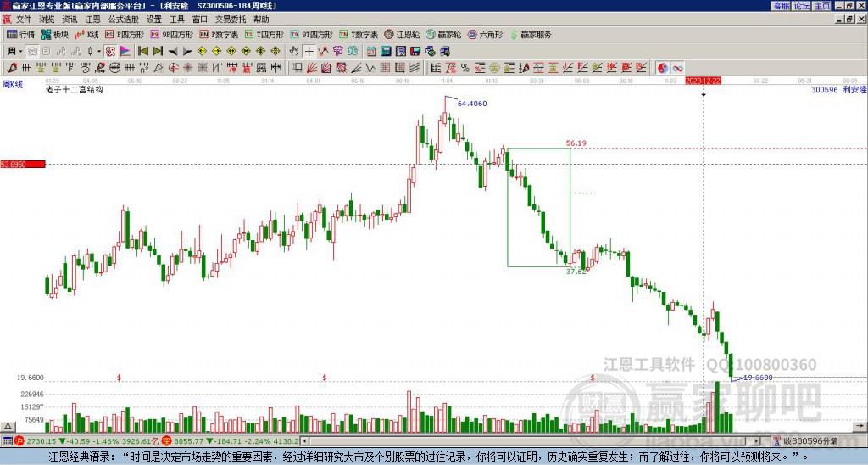868x465 pixels.
Task: Open the 江恩 menu
Action: click(92, 20)
